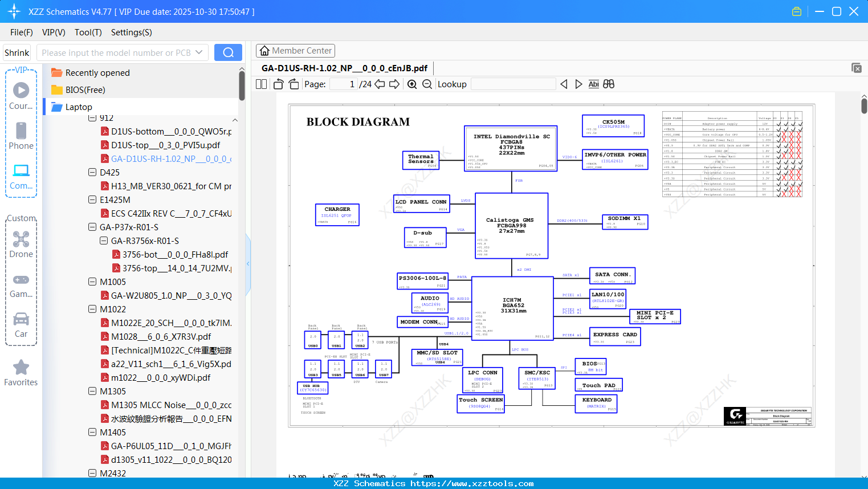Zoom in on the schematic
The width and height of the screenshot is (868, 489).
[x=412, y=84]
